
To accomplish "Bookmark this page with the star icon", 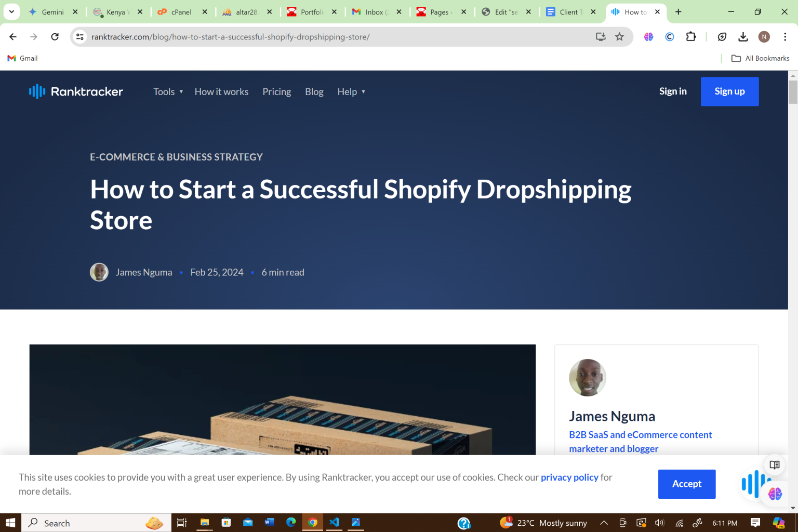I will 619,37.
